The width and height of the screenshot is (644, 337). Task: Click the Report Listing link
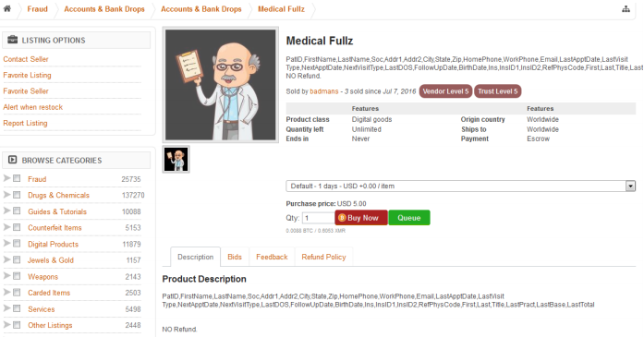[25, 123]
